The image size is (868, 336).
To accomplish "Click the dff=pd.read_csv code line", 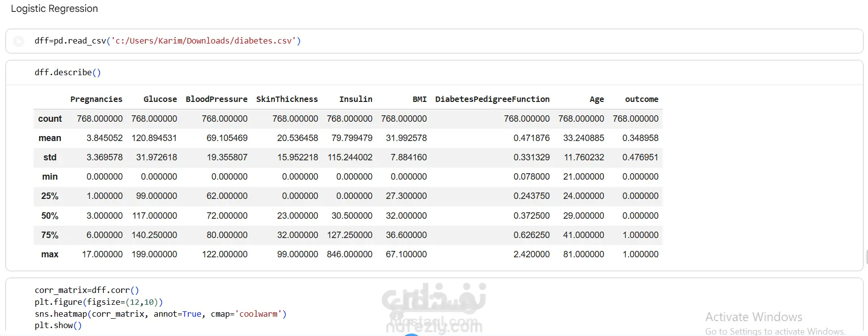I will pos(168,41).
